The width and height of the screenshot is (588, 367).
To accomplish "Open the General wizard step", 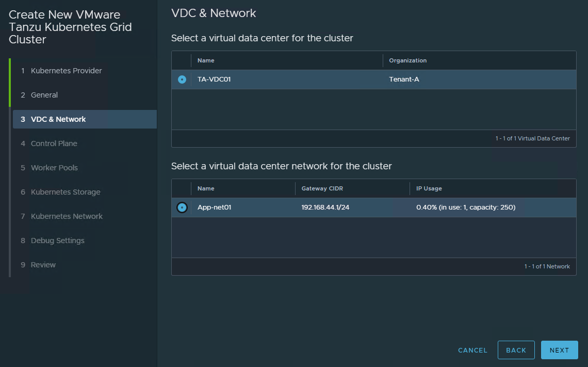I will [44, 95].
